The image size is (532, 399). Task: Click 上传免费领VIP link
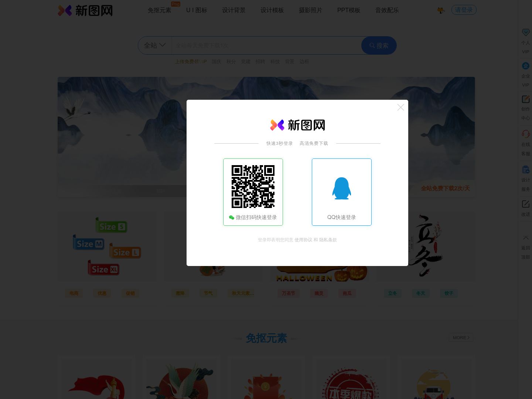pyautogui.click(x=191, y=62)
